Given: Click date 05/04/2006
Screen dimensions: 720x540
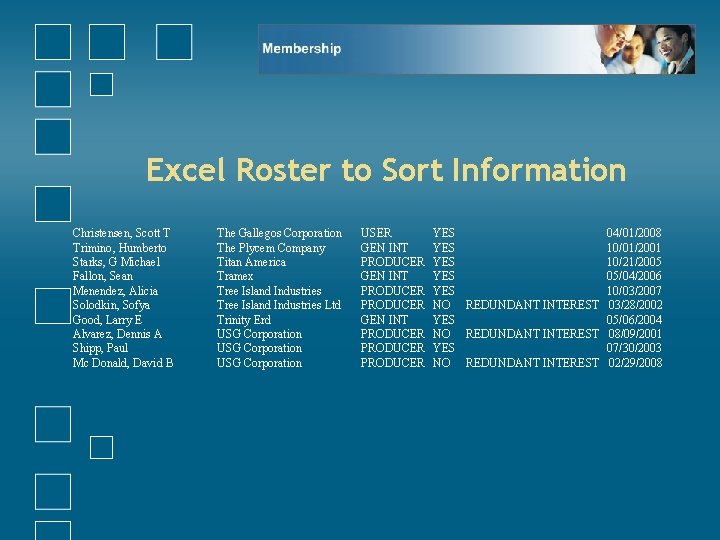Looking at the screenshot, I should pyautogui.click(x=634, y=276).
